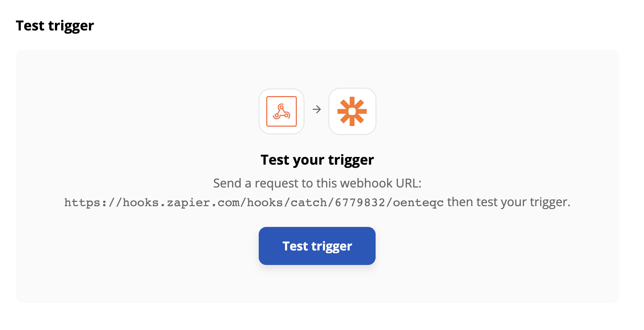The image size is (644, 330).
Task: Click the 6779832 account number in the URL
Action: (x=360, y=202)
